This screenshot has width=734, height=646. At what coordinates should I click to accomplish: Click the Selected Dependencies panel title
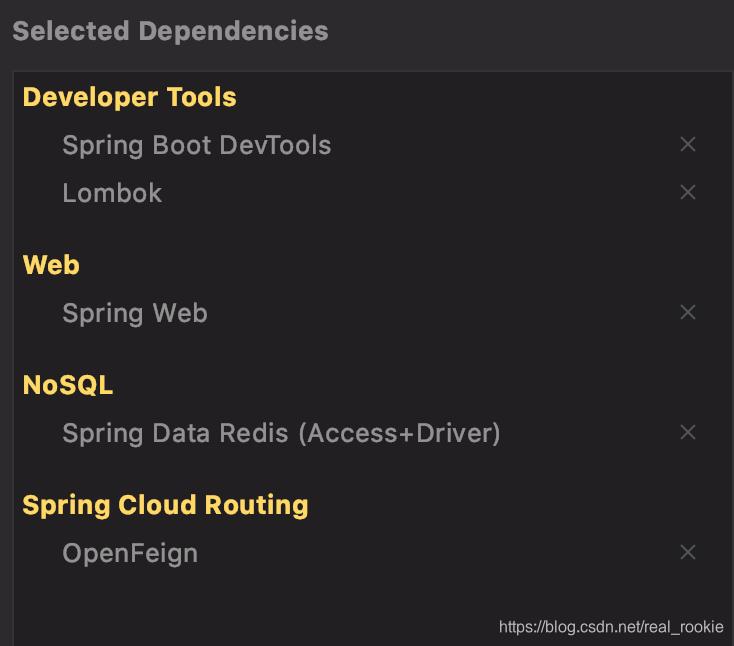click(170, 31)
